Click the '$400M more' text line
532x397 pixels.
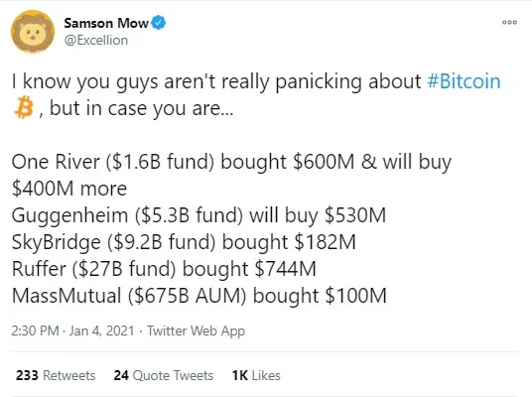pos(69,189)
